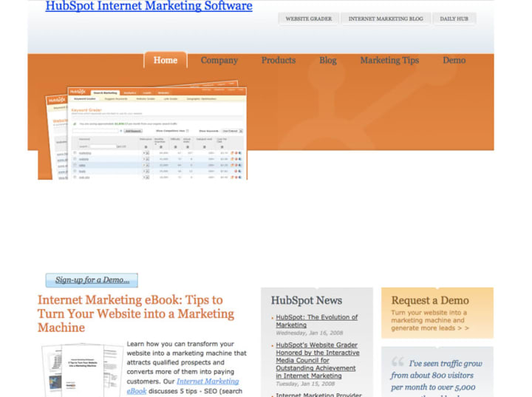Click the opening quotation mark icon
Image resolution: width=532 pixels, height=397 pixels.
[398, 362]
